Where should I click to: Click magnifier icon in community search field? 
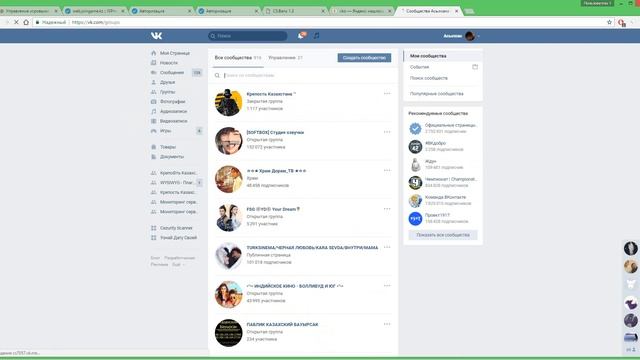pos(217,76)
